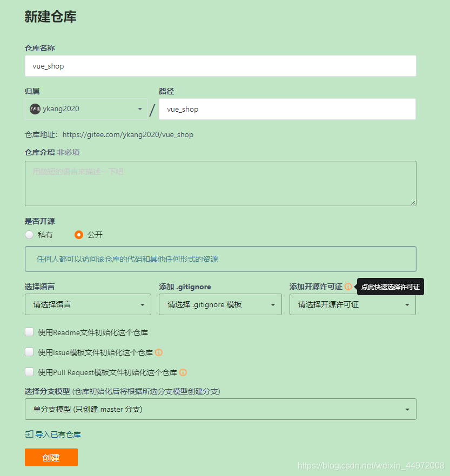Screen dimensions: 450x476
Task: Open the 请选择语言 dropdown
Action: click(88, 304)
